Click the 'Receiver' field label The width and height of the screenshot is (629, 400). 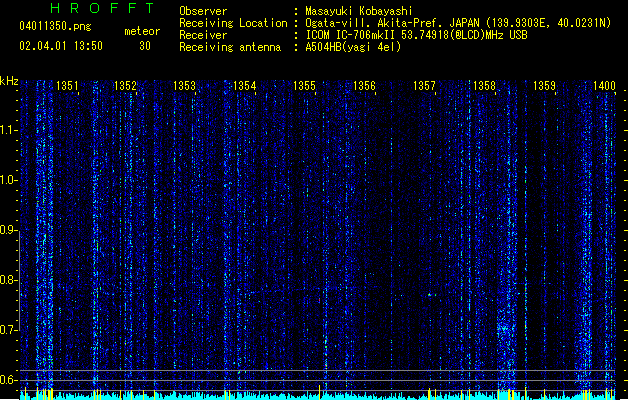tap(203, 35)
